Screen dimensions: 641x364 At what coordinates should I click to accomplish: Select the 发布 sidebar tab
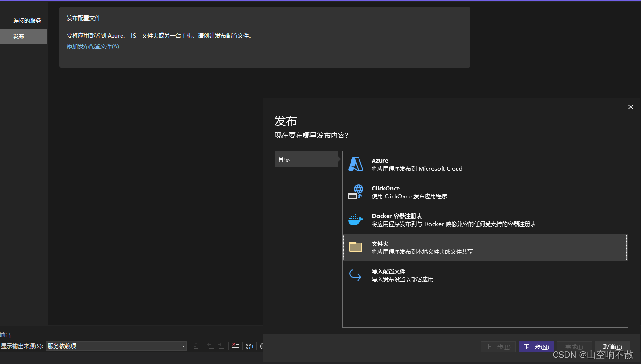(23, 36)
